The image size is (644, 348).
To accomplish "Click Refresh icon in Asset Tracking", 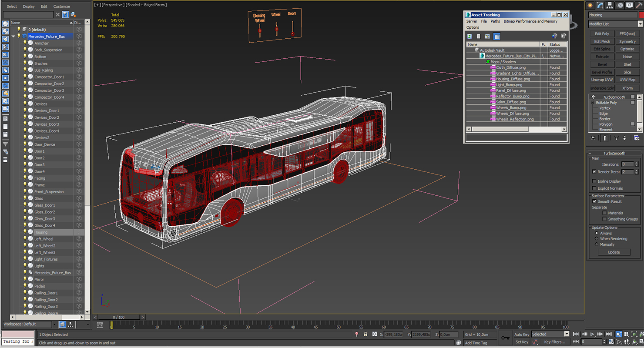I will [470, 37].
